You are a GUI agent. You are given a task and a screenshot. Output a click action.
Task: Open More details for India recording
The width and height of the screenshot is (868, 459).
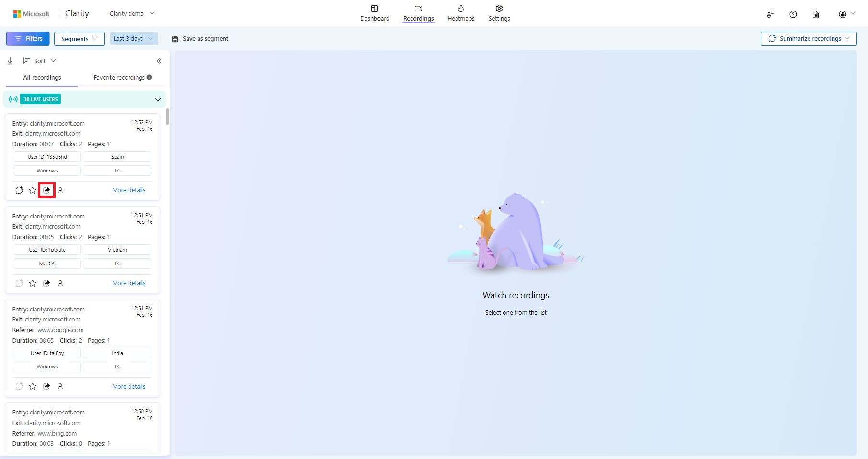click(129, 386)
